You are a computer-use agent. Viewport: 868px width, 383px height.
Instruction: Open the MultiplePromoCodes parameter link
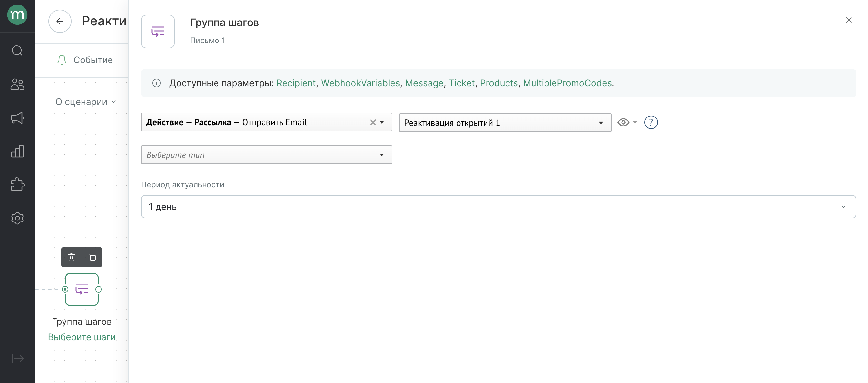567,83
